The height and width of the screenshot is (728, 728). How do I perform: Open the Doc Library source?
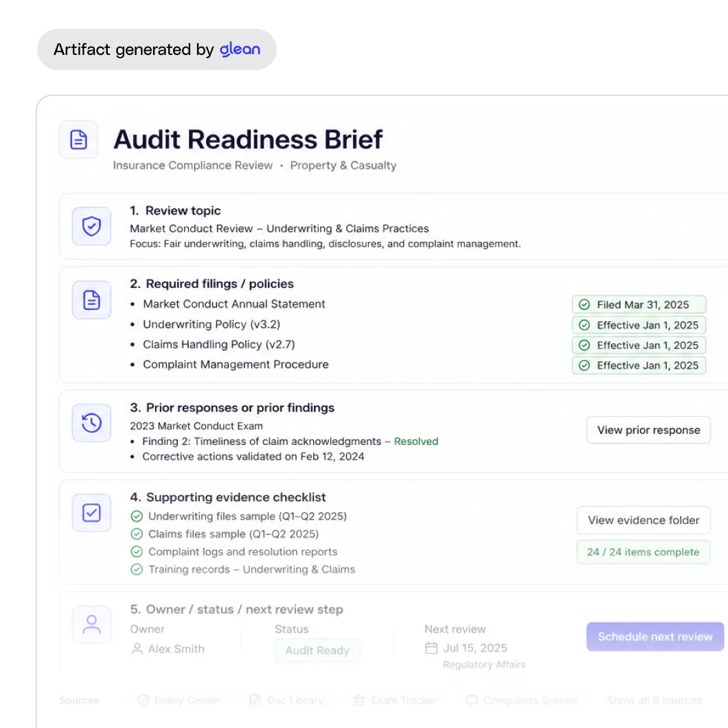pos(286,700)
